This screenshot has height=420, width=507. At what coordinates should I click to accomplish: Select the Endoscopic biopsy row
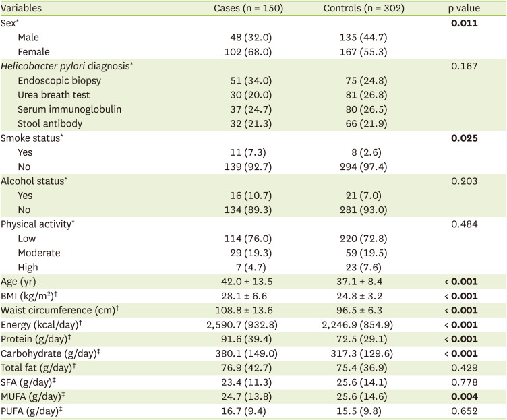pos(58,80)
